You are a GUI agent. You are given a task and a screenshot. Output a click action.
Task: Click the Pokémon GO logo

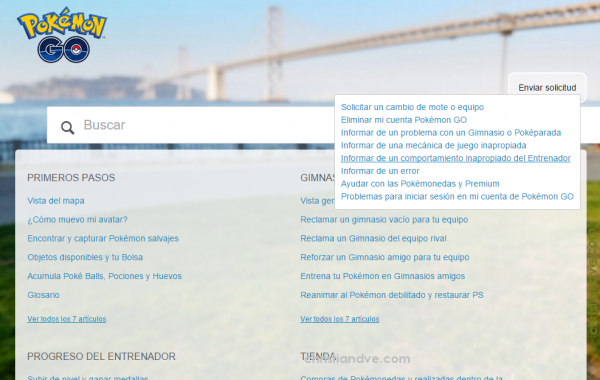click(x=62, y=35)
